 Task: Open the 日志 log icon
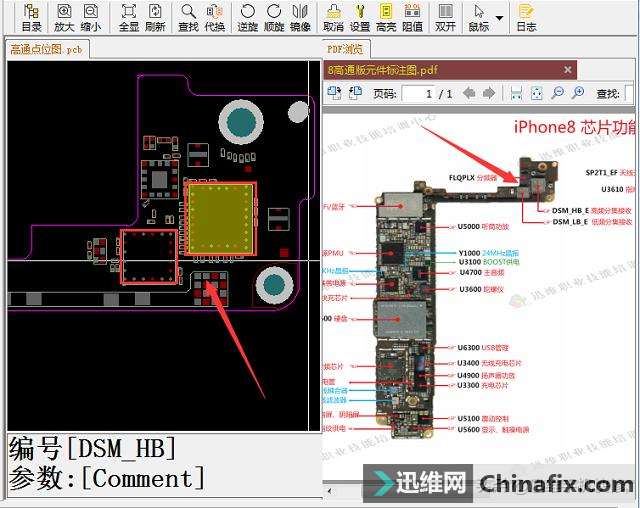526,18
